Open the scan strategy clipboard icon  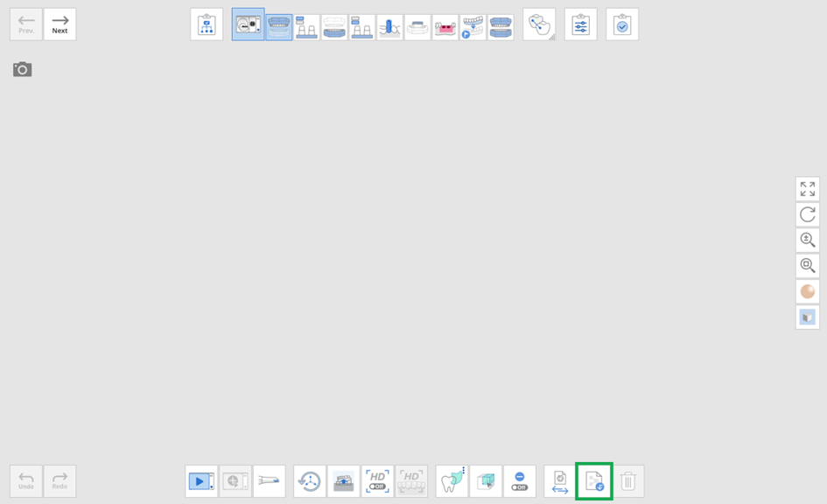(x=207, y=24)
